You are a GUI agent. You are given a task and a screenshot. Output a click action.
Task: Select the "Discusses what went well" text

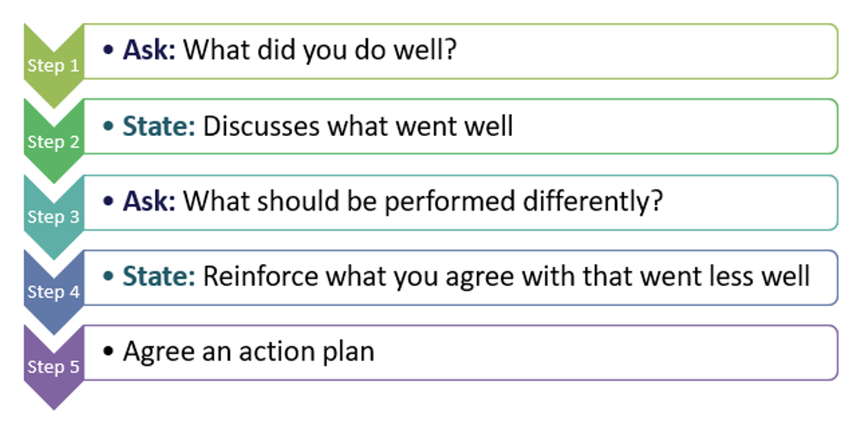tap(358, 126)
